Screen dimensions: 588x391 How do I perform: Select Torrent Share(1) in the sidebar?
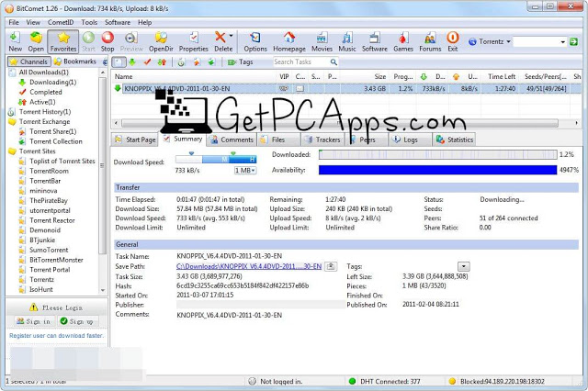coord(53,131)
